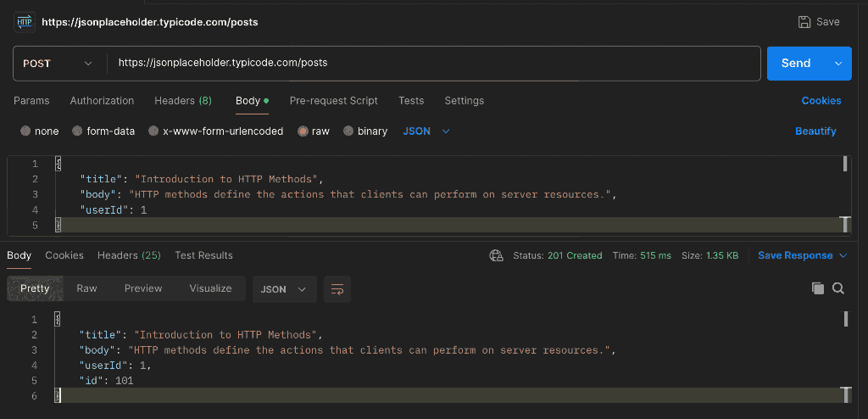The image size is (868, 419).
Task: Open the Test Results tab
Action: point(203,255)
